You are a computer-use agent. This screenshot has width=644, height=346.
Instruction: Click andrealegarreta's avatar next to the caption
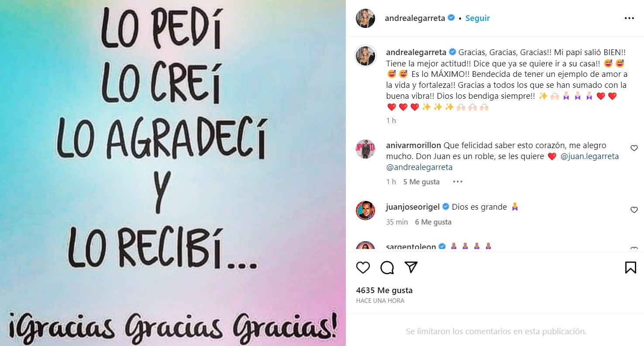click(x=365, y=55)
